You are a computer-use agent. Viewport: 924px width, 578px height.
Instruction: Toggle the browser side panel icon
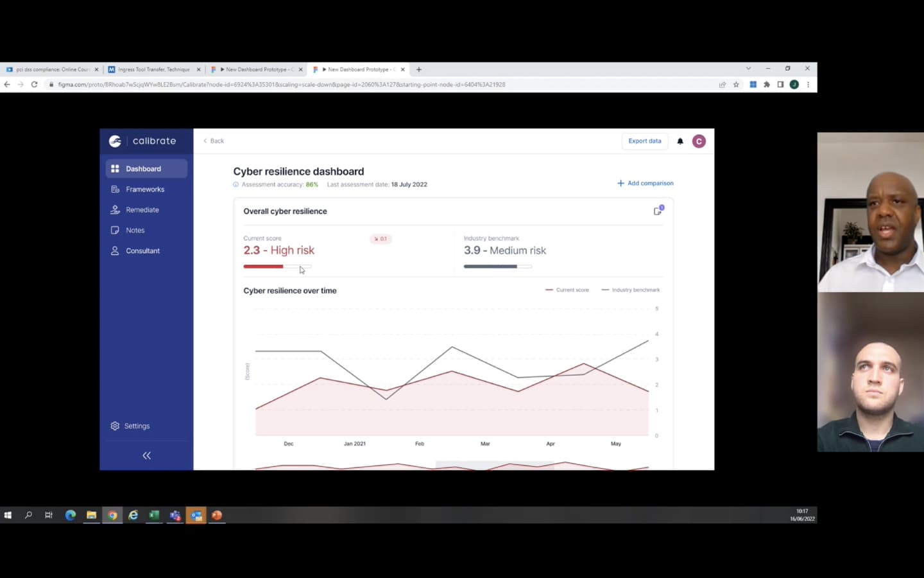(780, 84)
